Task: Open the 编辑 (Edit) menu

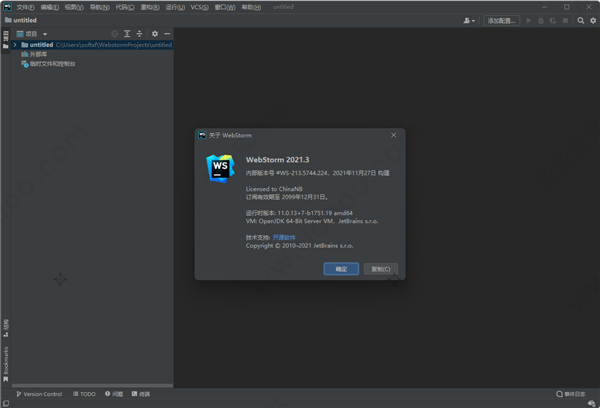Action: (50, 7)
